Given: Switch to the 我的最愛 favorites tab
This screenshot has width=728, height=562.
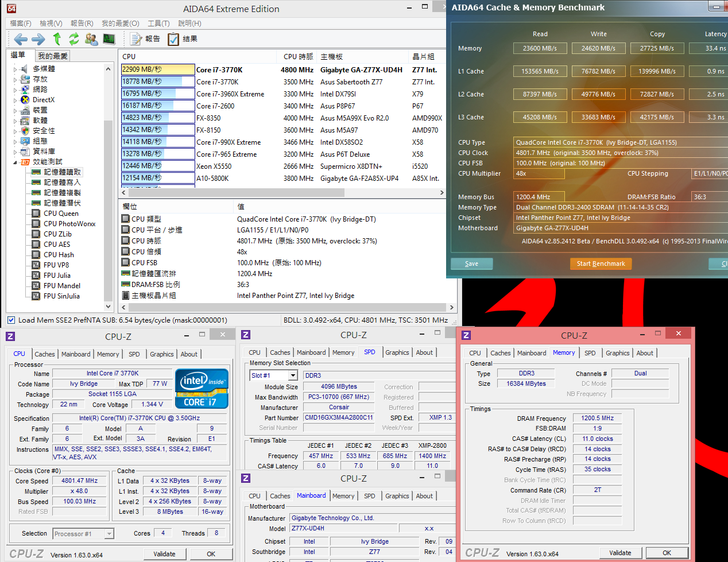Looking at the screenshot, I should (x=53, y=56).
